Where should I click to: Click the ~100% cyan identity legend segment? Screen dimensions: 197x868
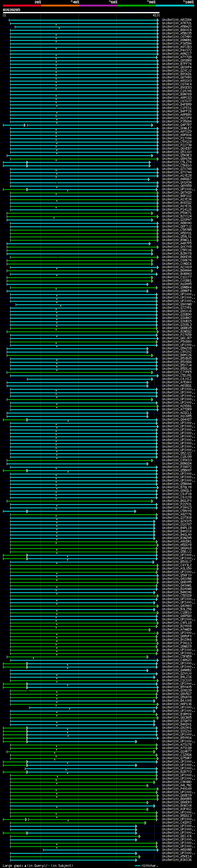click(175, 6)
